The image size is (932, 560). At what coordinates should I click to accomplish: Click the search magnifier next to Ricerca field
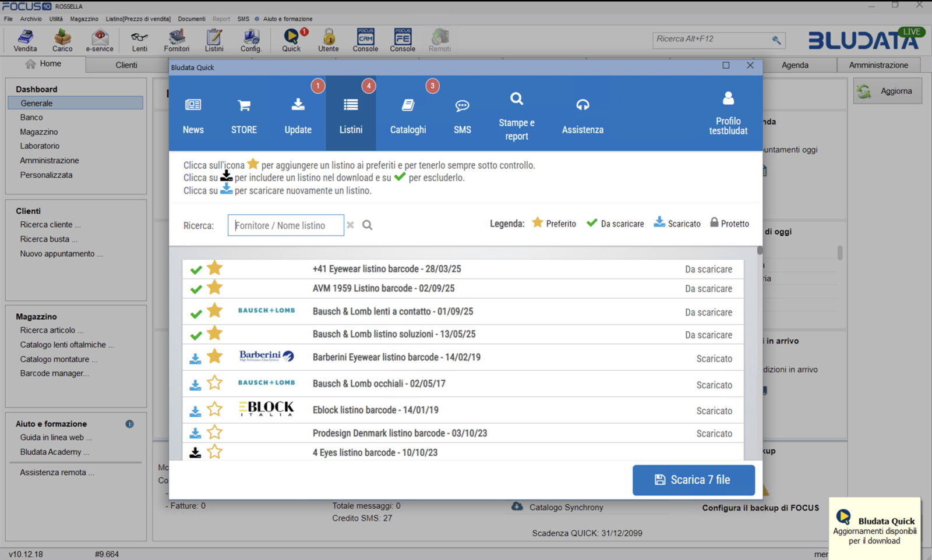[x=368, y=225]
